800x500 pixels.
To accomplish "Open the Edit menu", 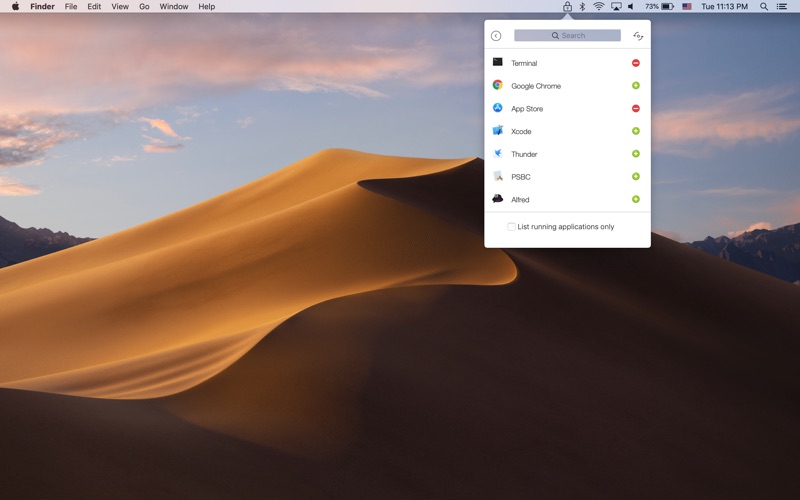I will click(x=94, y=7).
